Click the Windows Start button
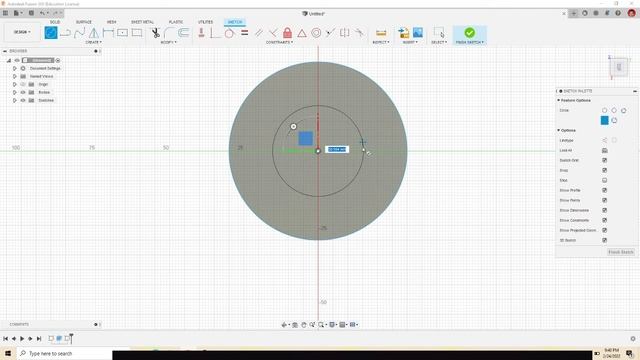640x360 pixels. (x=8, y=353)
